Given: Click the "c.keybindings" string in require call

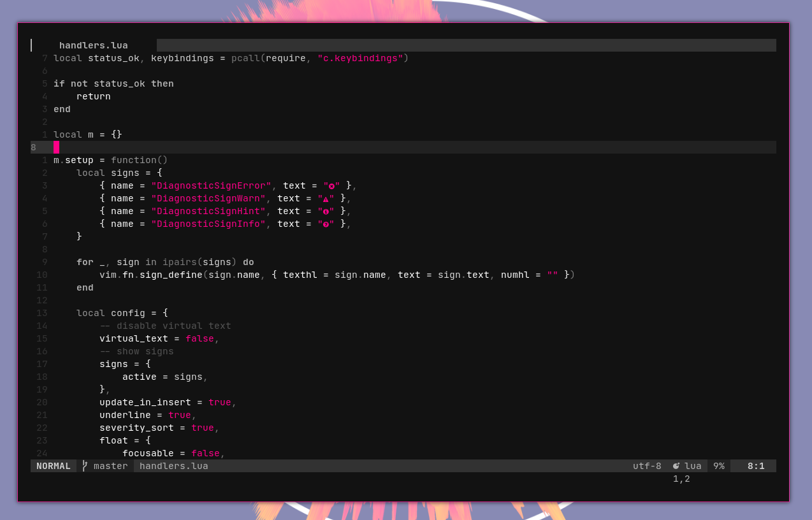Looking at the screenshot, I should 360,58.
